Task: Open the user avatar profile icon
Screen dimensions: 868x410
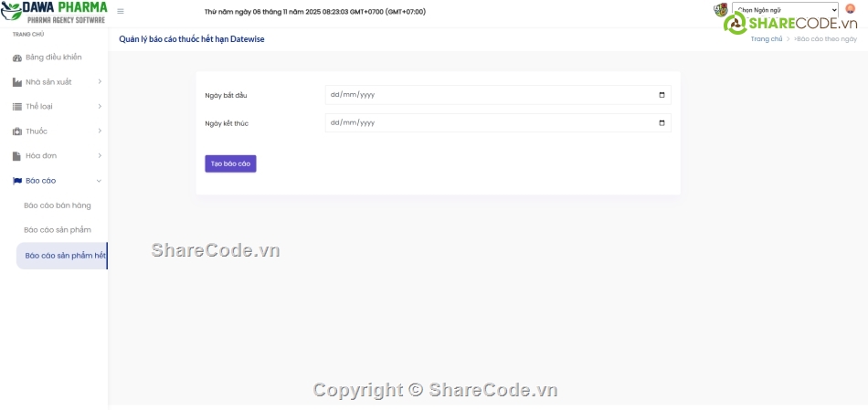Action: pyautogui.click(x=850, y=9)
